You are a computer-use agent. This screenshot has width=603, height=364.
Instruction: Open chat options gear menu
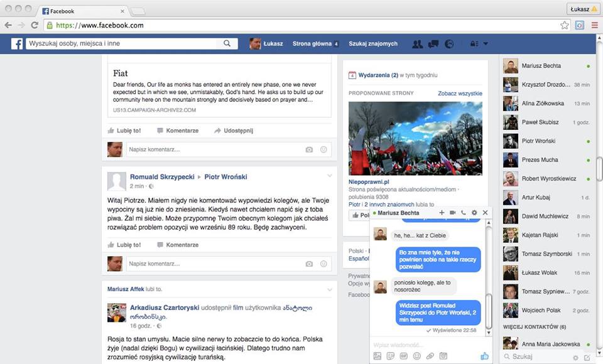click(x=474, y=213)
